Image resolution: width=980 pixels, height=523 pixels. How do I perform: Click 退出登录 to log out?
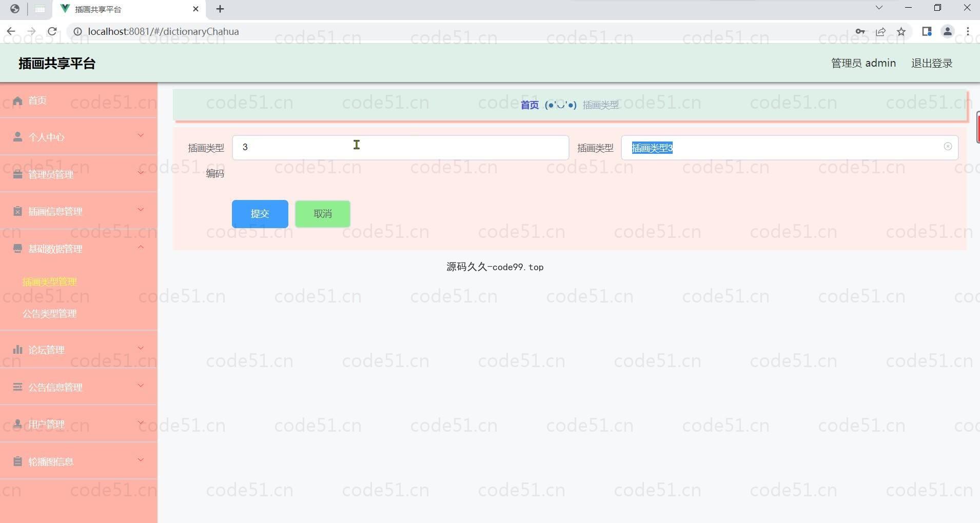[932, 63]
